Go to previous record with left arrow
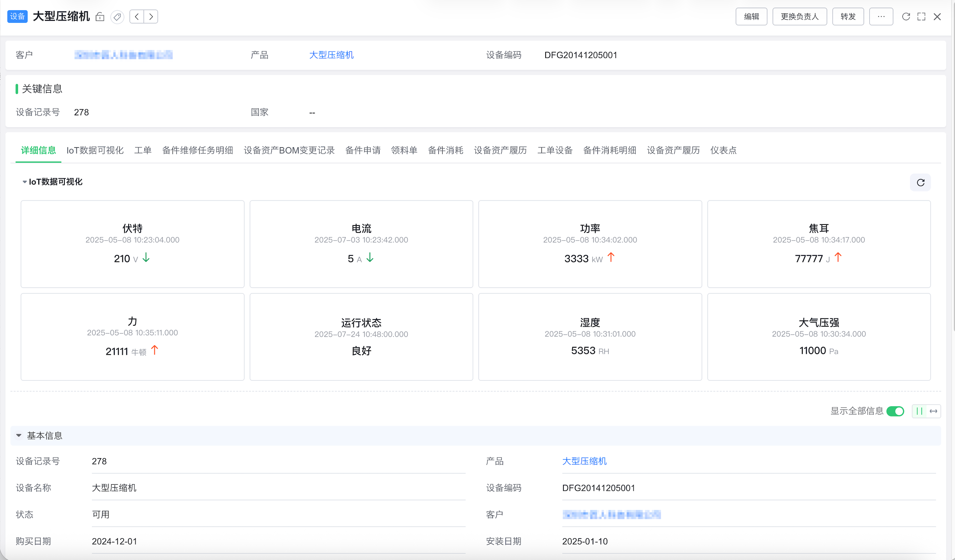The height and width of the screenshot is (560, 955). pos(137,17)
